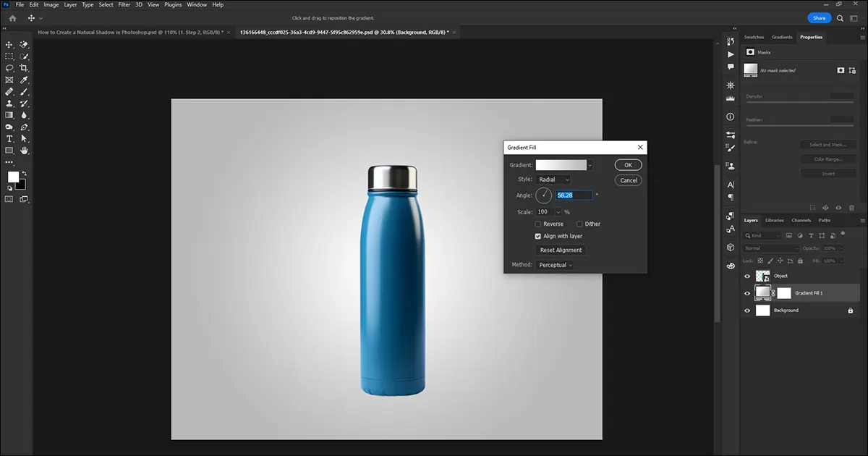
Task: Open the layer Kind filter dropdown
Action: (x=762, y=236)
